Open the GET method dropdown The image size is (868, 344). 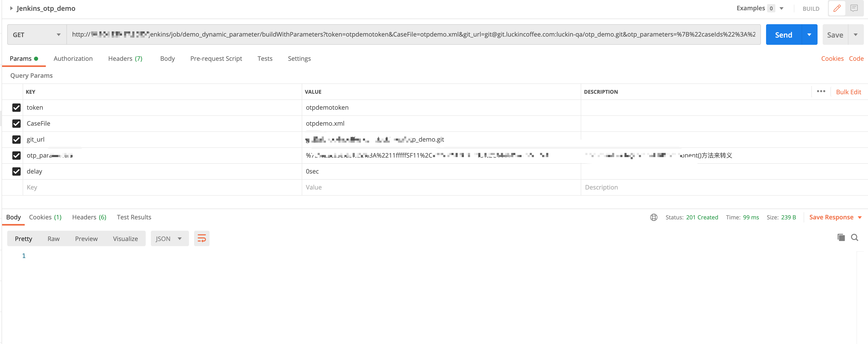click(37, 35)
